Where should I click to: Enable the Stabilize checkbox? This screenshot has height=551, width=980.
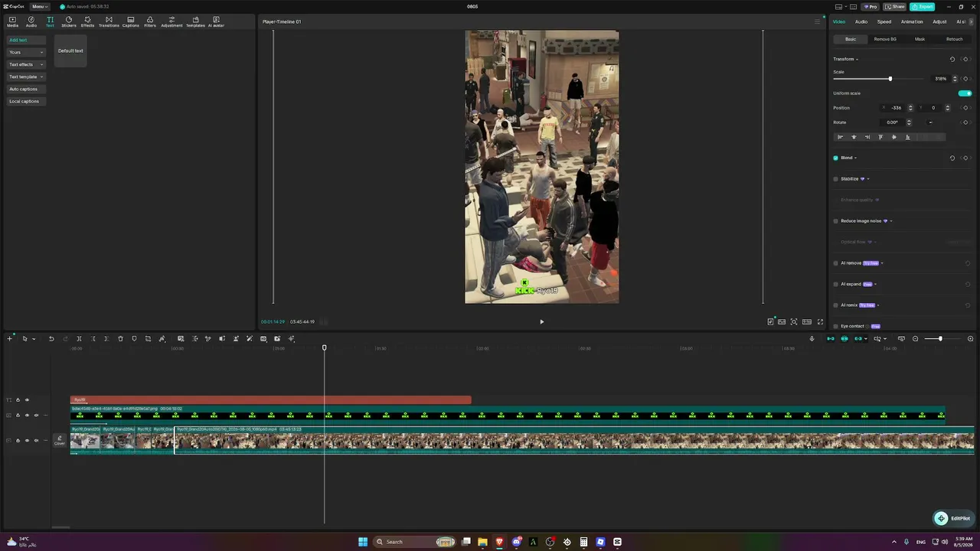(x=836, y=179)
